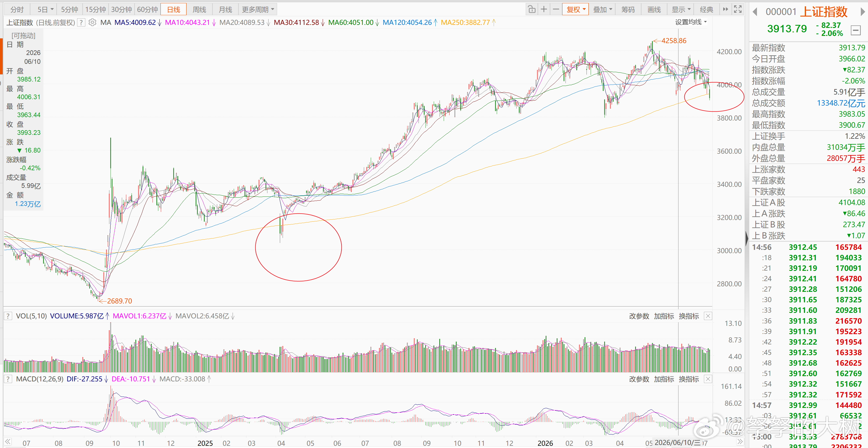Open the 显示 display dropdown
Viewport: 868px width, 448px height.
click(x=681, y=9)
